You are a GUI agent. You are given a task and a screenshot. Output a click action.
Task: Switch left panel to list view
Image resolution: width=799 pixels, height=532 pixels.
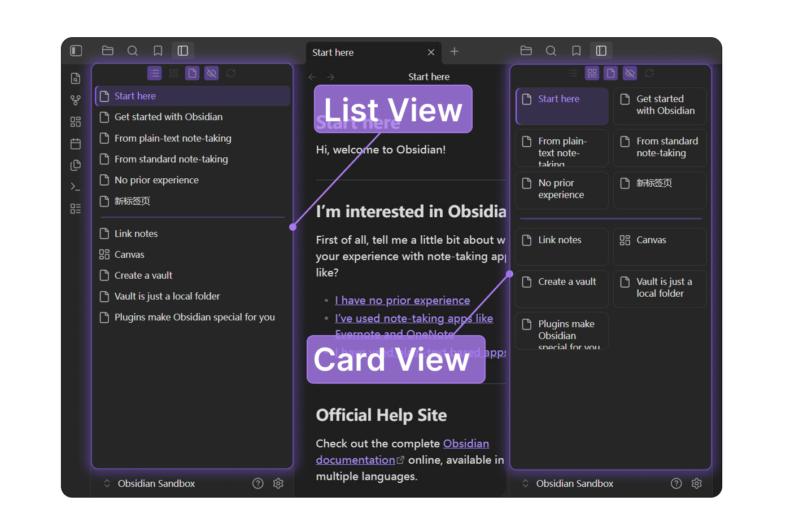pyautogui.click(x=155, y=73)
